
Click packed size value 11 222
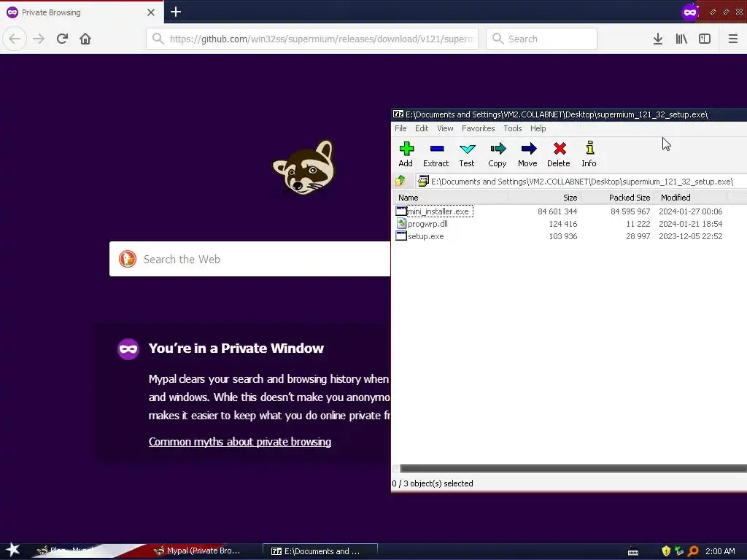638,224
